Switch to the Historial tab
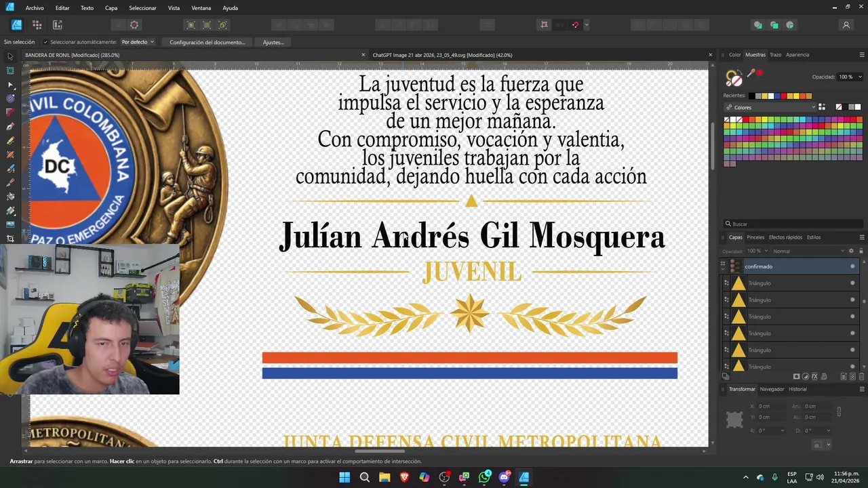 click(797, 389)
